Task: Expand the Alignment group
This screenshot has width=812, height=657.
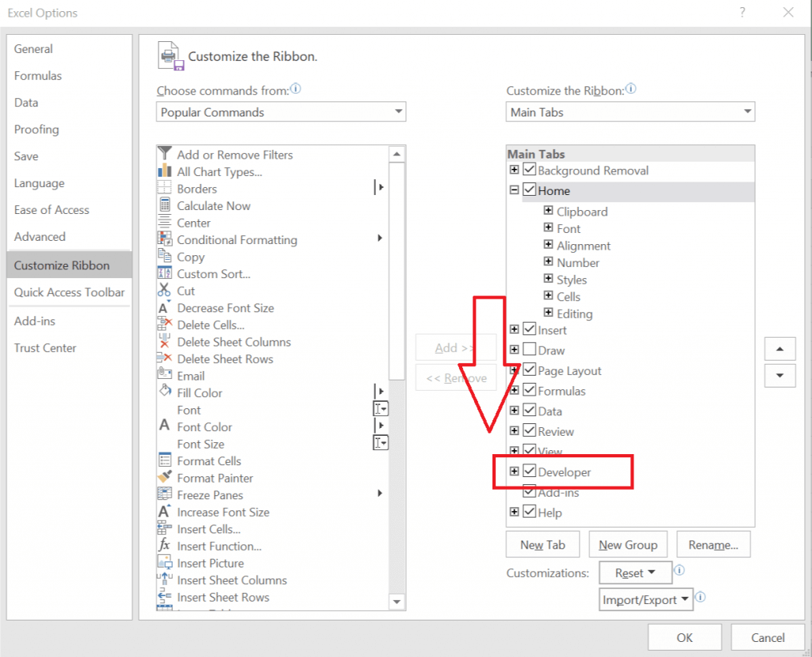Action: pos(549,244)
